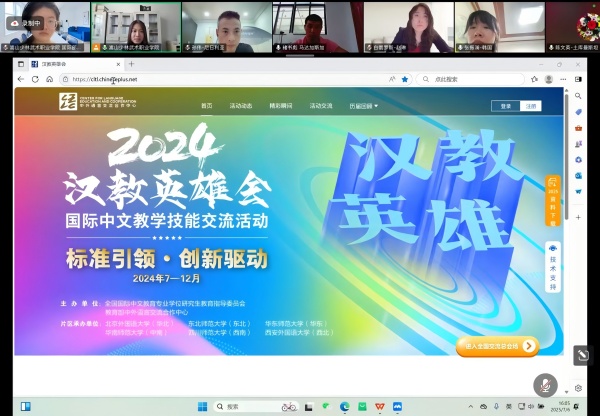This screenshot has width=600, height=416.
Task: Open sidebar red toolbox icon
Action: 578,128
